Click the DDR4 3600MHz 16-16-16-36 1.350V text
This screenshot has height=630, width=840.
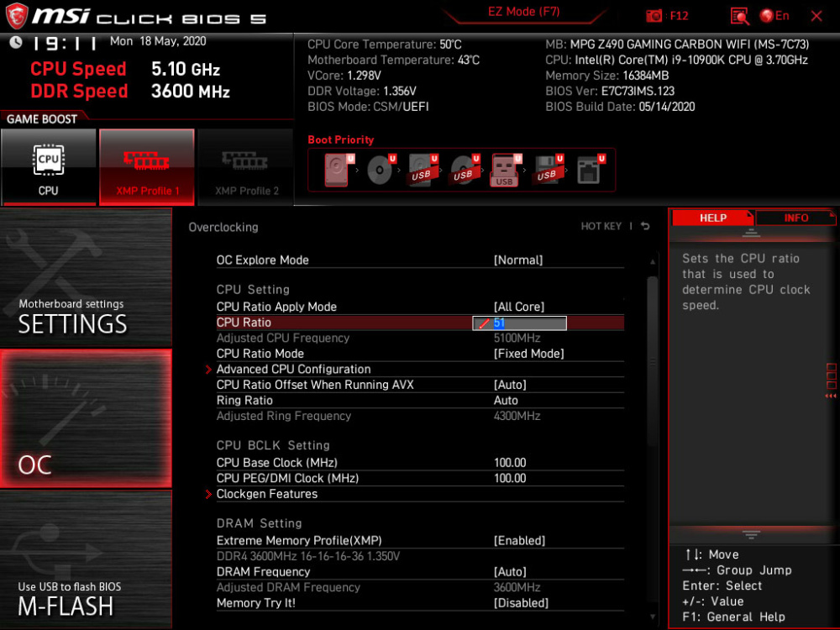coord(308,556)
